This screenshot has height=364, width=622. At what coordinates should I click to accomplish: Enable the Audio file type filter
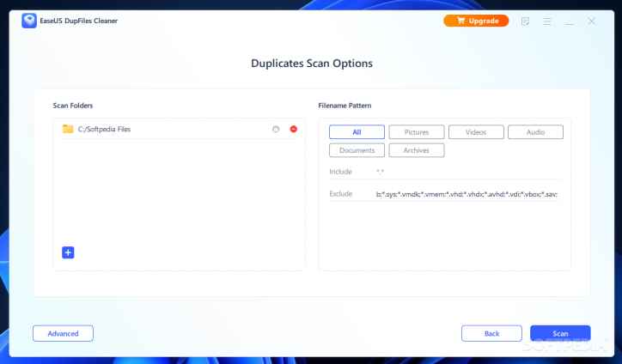[535, 132]
